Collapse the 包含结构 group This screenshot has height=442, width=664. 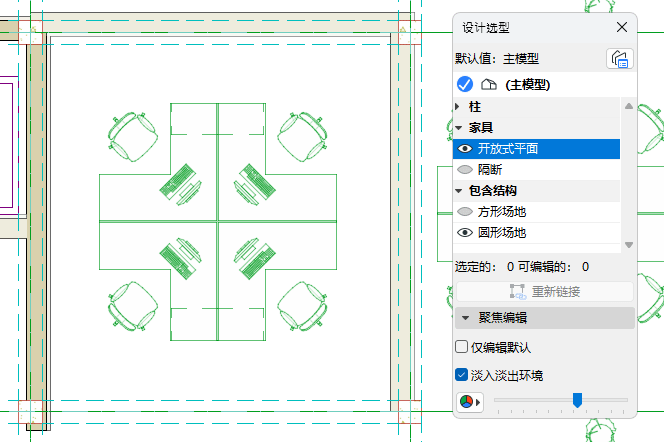[458, 191]
